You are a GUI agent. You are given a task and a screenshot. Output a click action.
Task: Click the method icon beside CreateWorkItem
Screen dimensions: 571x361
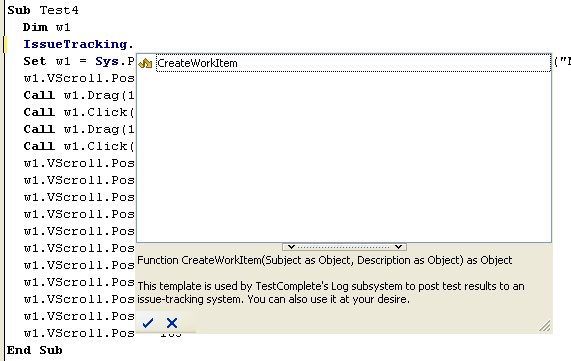click(x=145, y=63)
